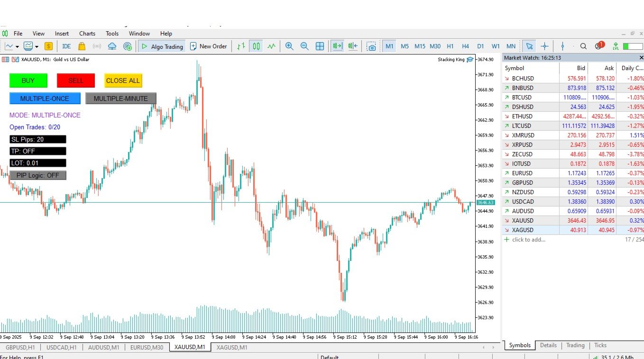This screenshot has height=359, width=644.
Task: Zoom out on the chart
Action: click(x=304, y=46)
